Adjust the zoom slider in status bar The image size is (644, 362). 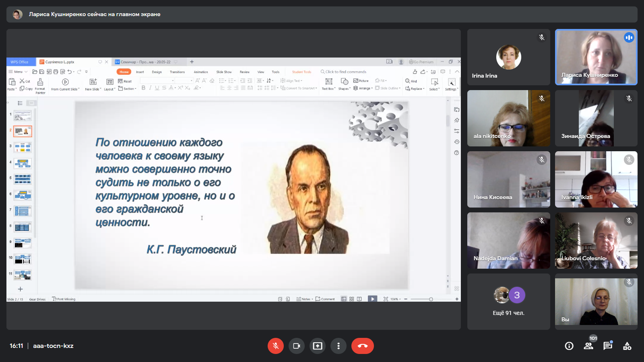pyautogui.click(x=431, y=299)
